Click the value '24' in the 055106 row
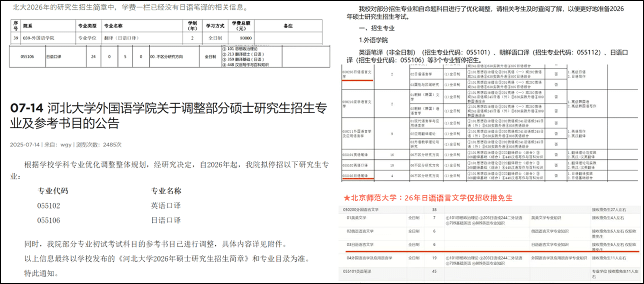 (x=93, y=57)
